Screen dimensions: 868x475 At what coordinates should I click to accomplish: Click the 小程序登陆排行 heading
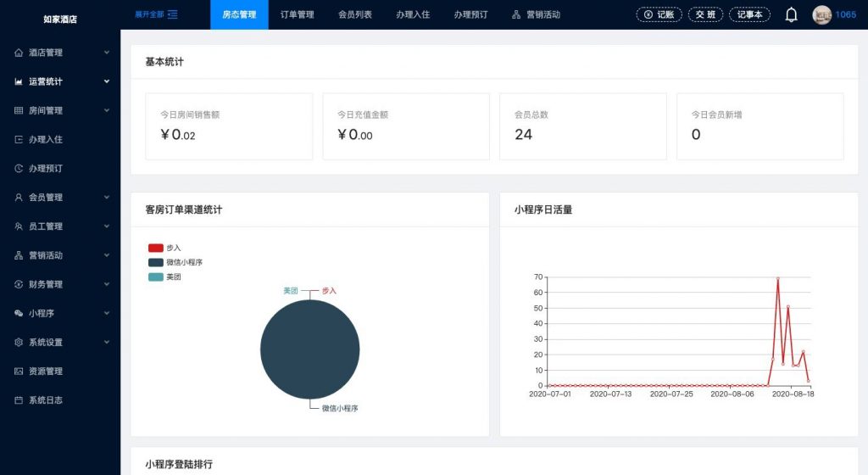[x=179, y=465]
